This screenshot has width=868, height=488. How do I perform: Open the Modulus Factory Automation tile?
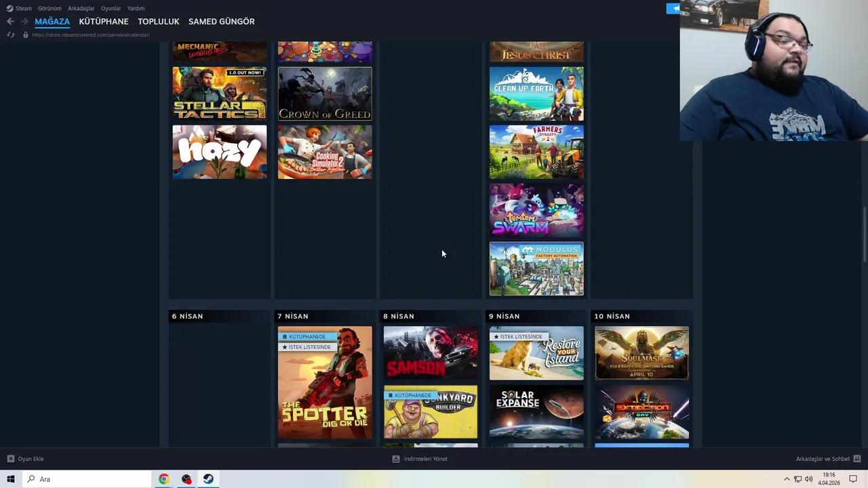click(536, 269)
